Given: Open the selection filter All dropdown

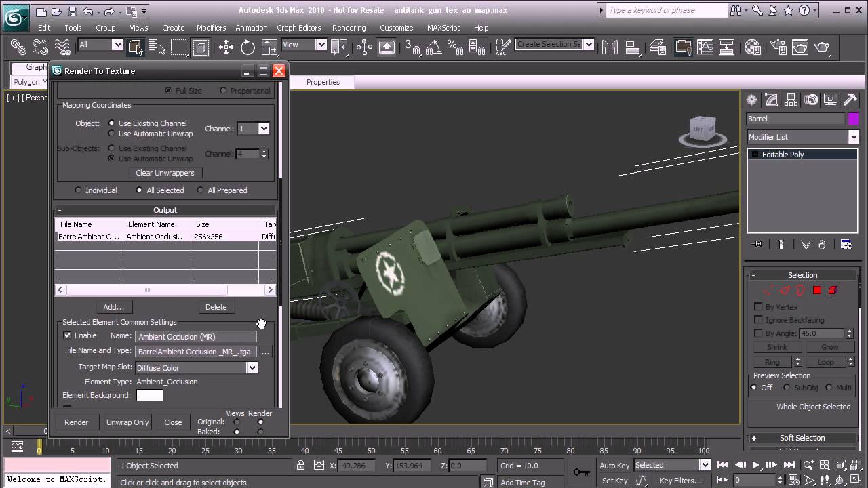Looking at the screenshot, I should 117,45.
